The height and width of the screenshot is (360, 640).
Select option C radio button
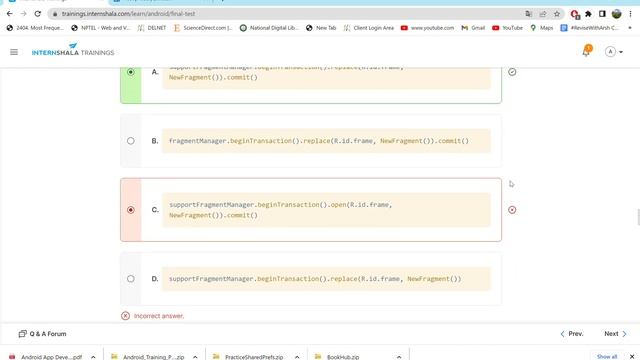[131, 210]
